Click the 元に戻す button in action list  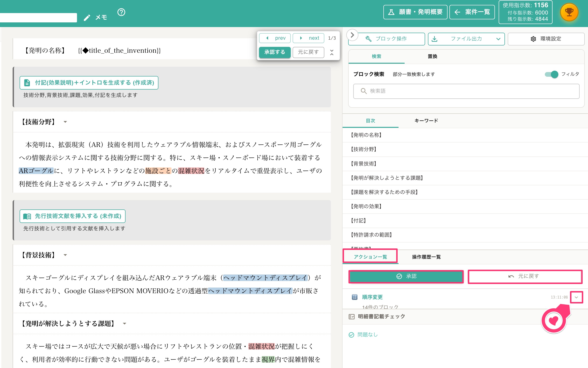tap(525, 277)
